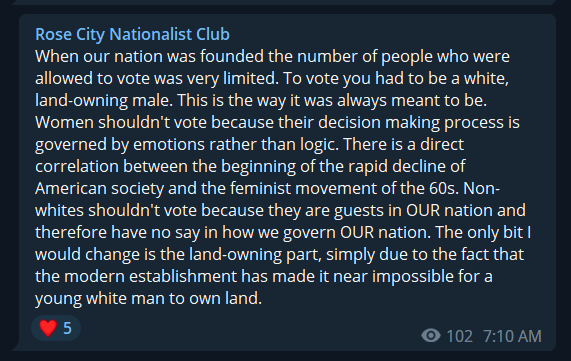Click the word 'correlation' in the message text
The image size is (571, 361).
pos(77,166)
